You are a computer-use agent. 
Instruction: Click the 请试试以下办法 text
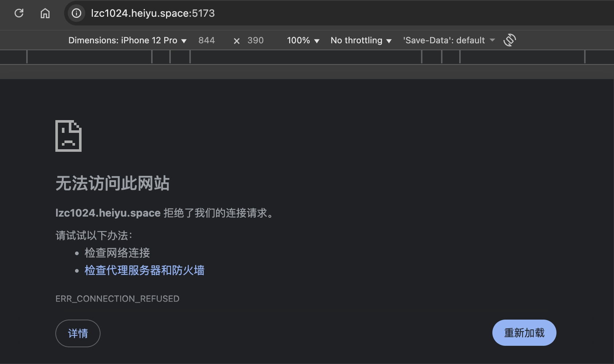click(94, 236)
